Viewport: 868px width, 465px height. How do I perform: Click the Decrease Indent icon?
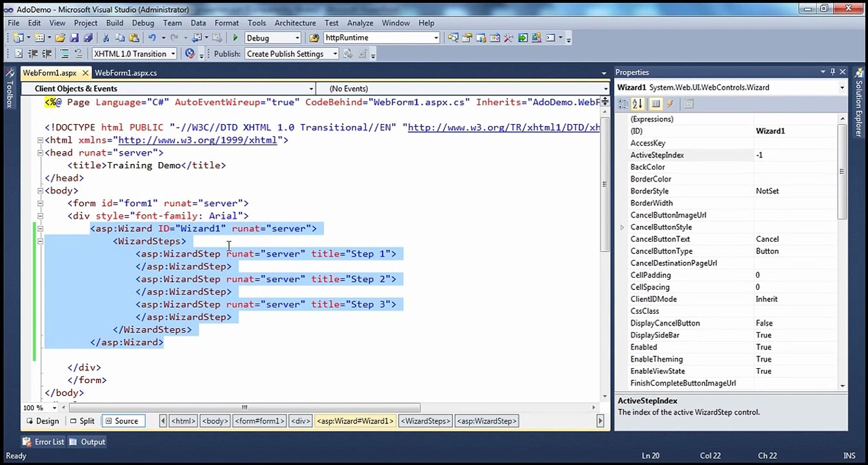32,54
